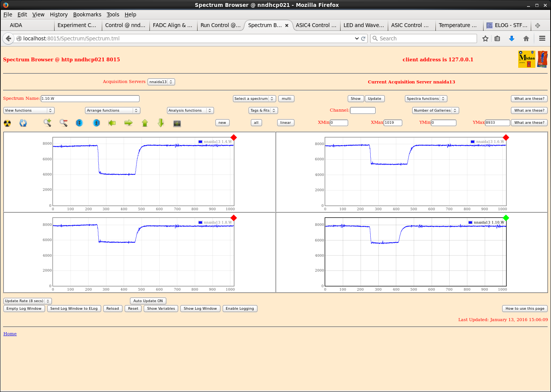The width and height of the screenshot is (551, 392).
Task: Click the Show button
Action: coord(356,99)
